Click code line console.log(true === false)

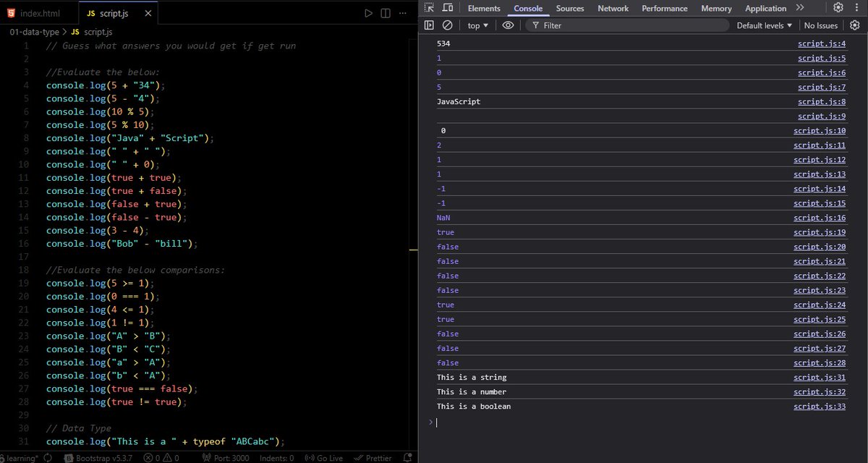coord(122,388)
